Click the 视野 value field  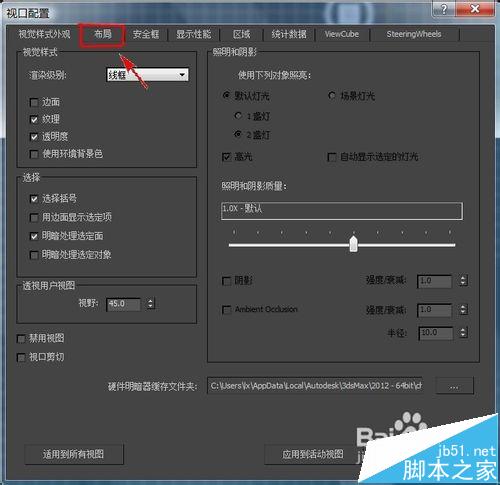point(123,304)
